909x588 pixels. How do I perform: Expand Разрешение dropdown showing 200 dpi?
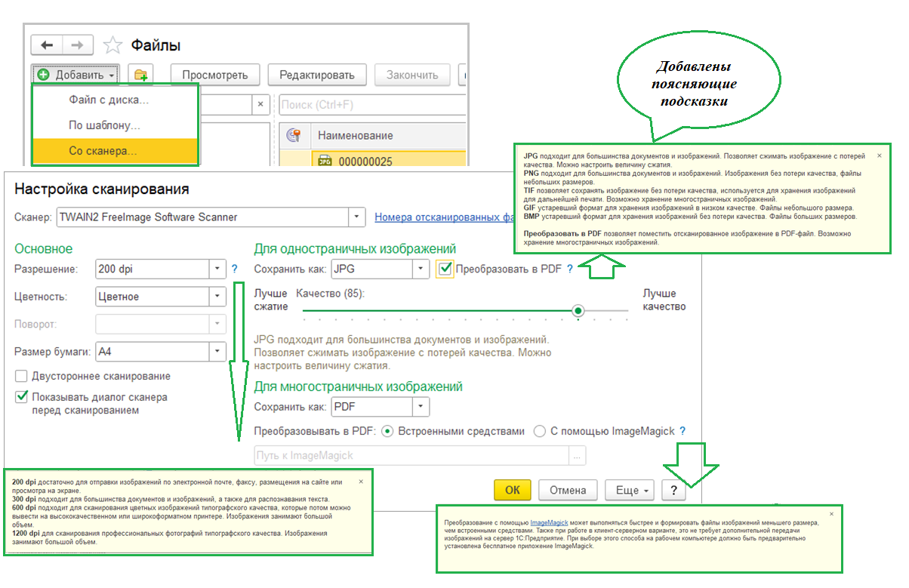(217, 269)
